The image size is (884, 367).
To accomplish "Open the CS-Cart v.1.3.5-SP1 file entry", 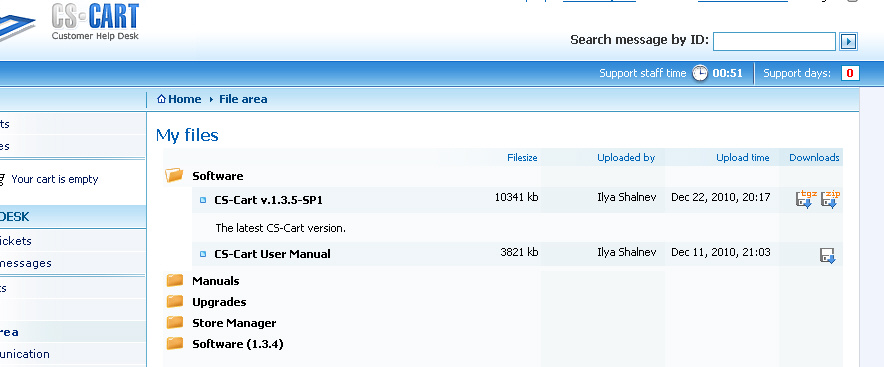I will pyautogui.click(x=268, y=200).
